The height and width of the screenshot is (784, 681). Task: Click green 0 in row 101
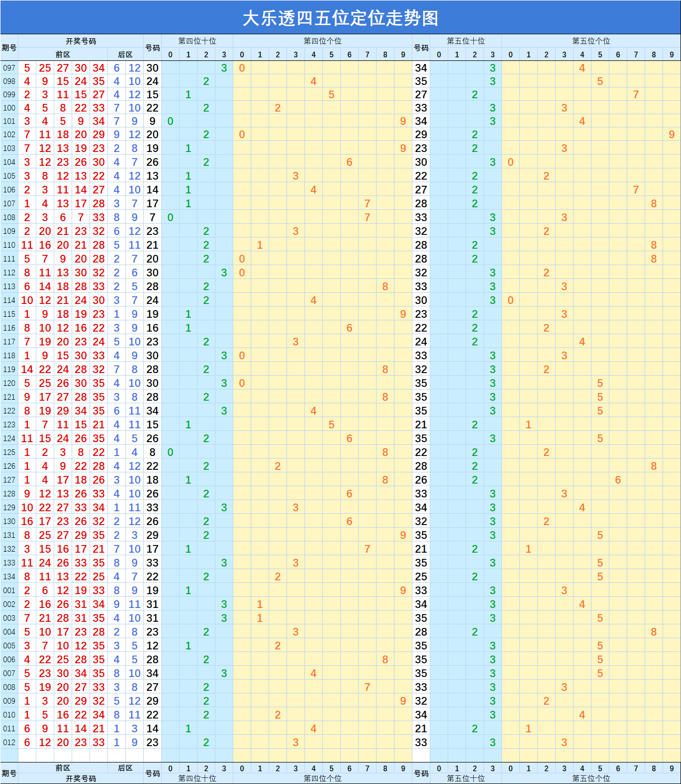pyautogui.click(x=170, y=121)
